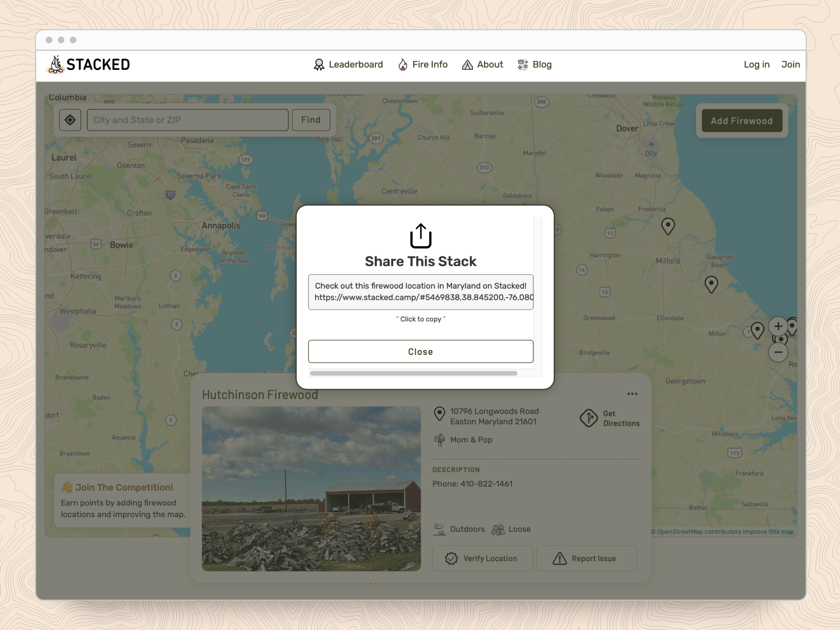Screen dimensions: 840x630
Task: Click the address pin icon on the card
Action: point(439,414)
